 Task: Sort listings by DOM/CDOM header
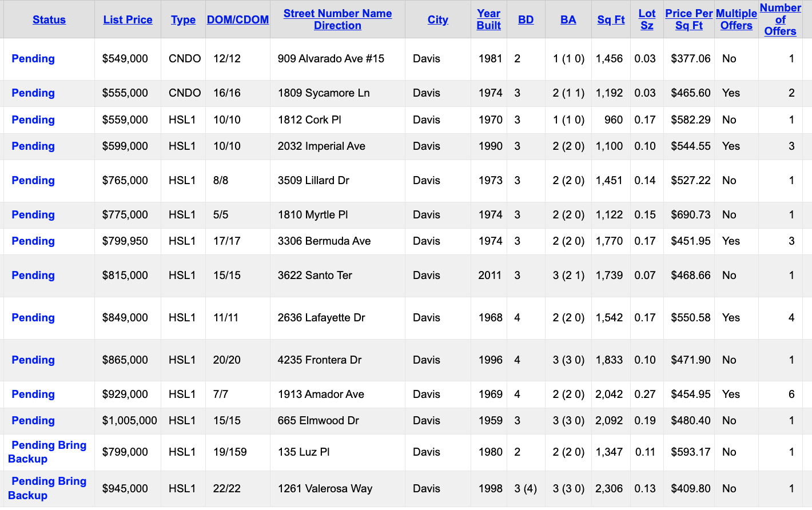tap(238, 19)
